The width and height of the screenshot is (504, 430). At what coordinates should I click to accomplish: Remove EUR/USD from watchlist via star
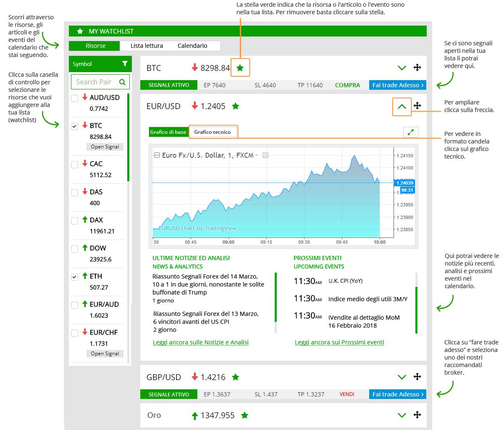pos(236,106)
